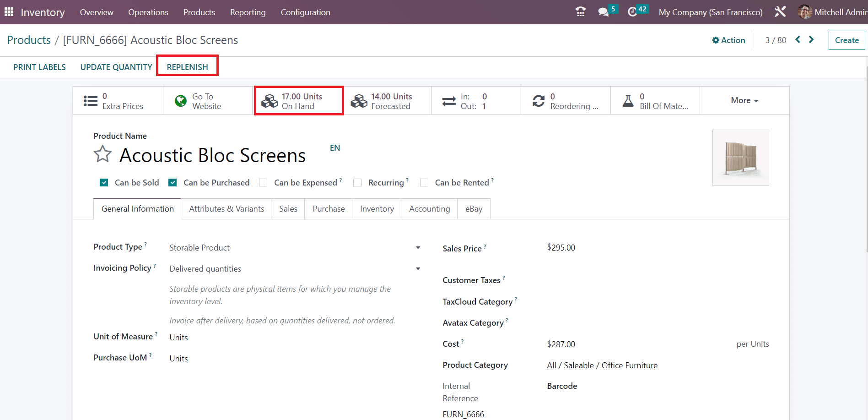The height and width of the screenshot is (420, 868).
Task: Click the Create button
Action: 846,40
